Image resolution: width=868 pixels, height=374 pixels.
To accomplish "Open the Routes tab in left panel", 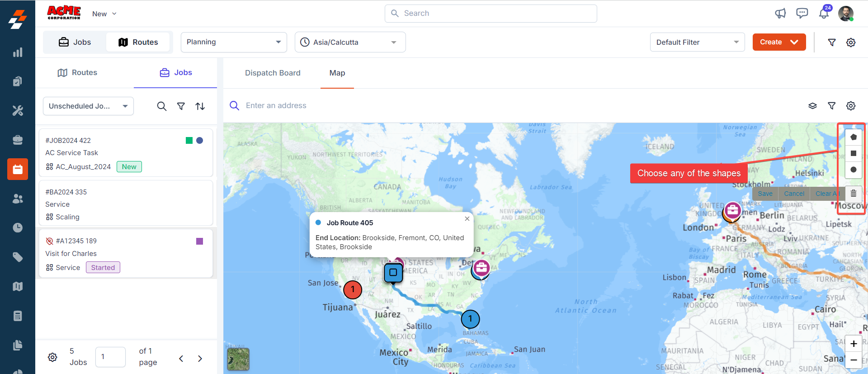I will tap(78, 73).
